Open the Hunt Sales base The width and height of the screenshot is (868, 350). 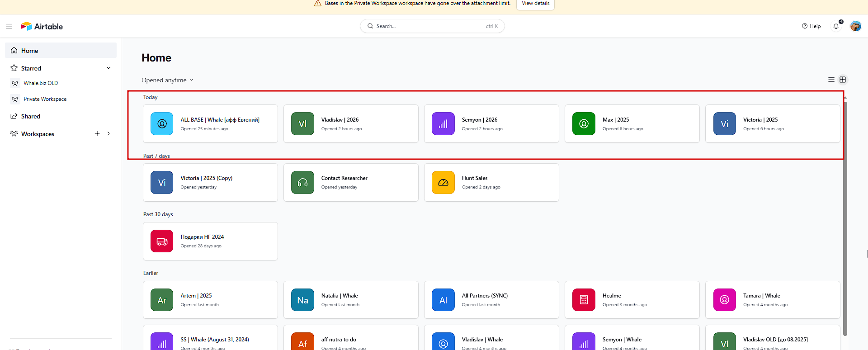coord(491,182)
